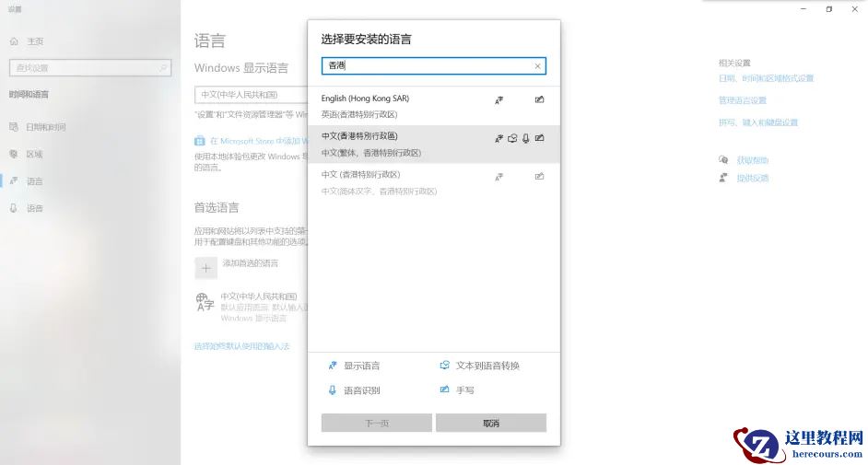Click the plus button for 添加首选的语言
The height and width of the screenshot is (465, 868).
(205, 268)
